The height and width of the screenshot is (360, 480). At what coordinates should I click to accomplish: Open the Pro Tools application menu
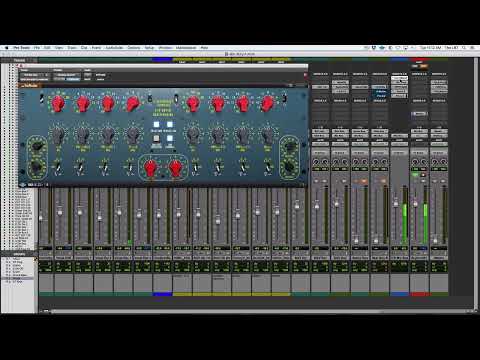[21, 48]
